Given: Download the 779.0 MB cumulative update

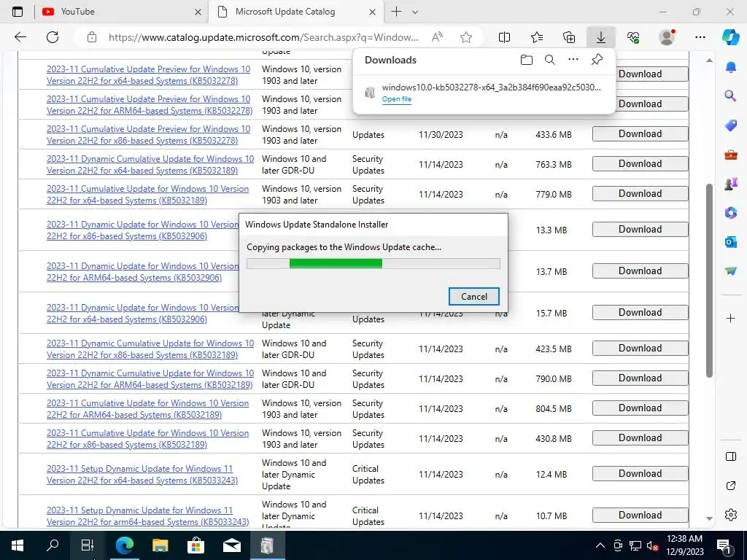Looking at the screenshot, I should coord(640,194).
